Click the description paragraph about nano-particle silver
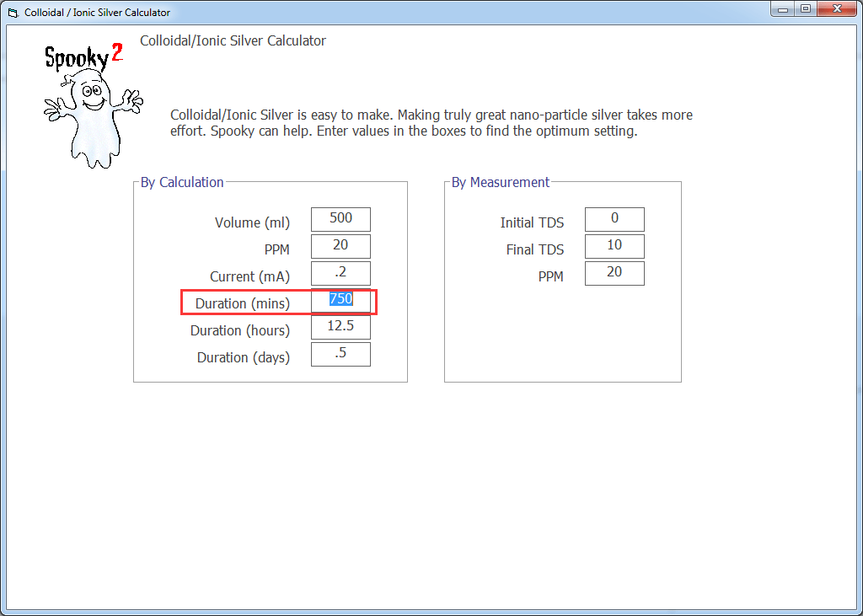Viewport: 863px width, 616px height. tap(431, 123)
